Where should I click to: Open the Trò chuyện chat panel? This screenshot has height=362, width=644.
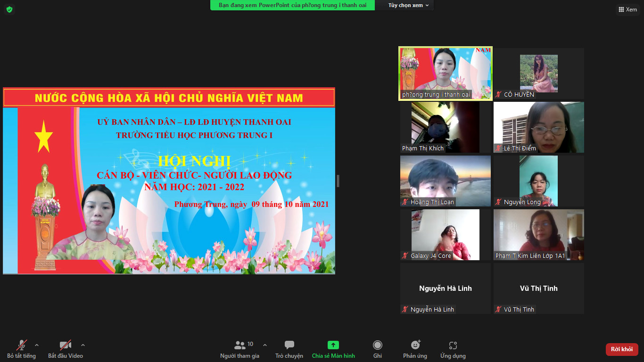click(289, 349)
